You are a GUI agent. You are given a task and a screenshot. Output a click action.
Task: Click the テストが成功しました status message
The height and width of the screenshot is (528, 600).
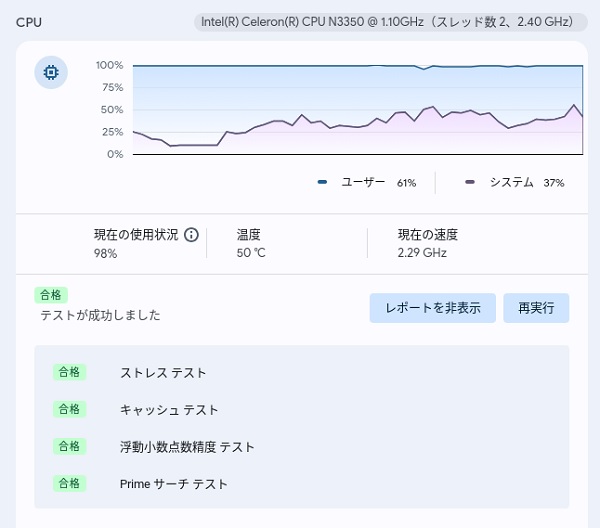pos(100,315)
